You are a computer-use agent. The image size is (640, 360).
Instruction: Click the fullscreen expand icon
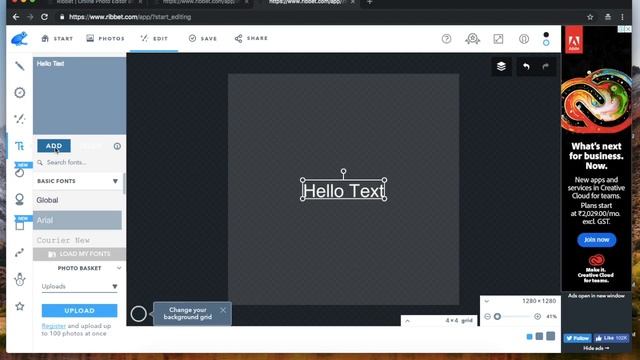(498, 39)
